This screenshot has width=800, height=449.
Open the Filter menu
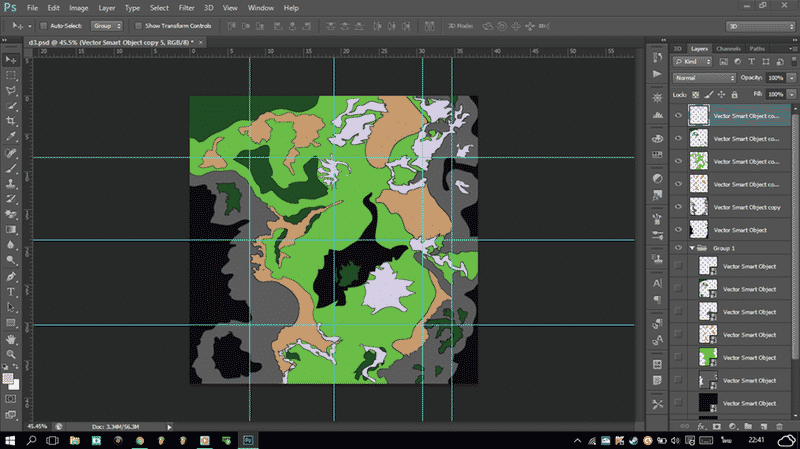pyautogui.click(x=187, y=7)
